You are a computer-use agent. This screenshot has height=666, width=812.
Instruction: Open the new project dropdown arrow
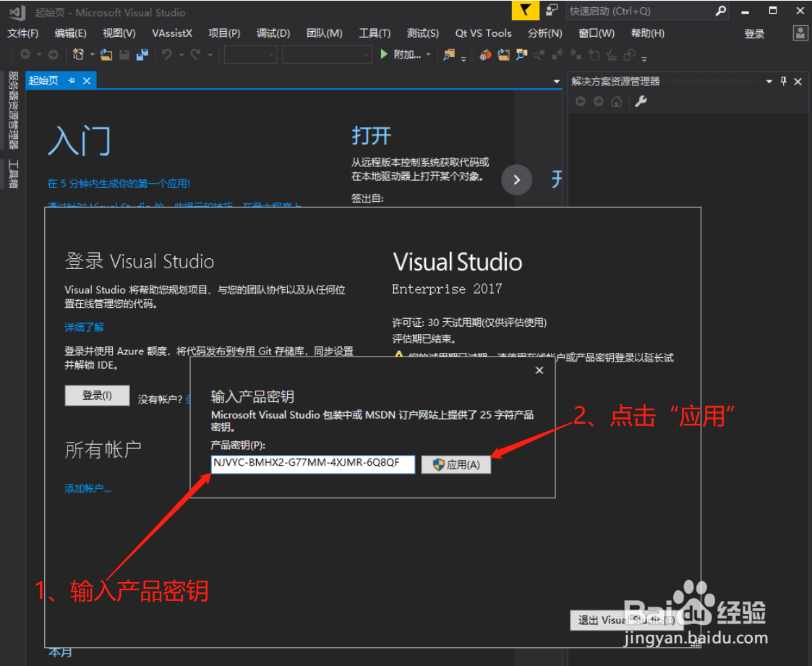(x=92, y=54)
